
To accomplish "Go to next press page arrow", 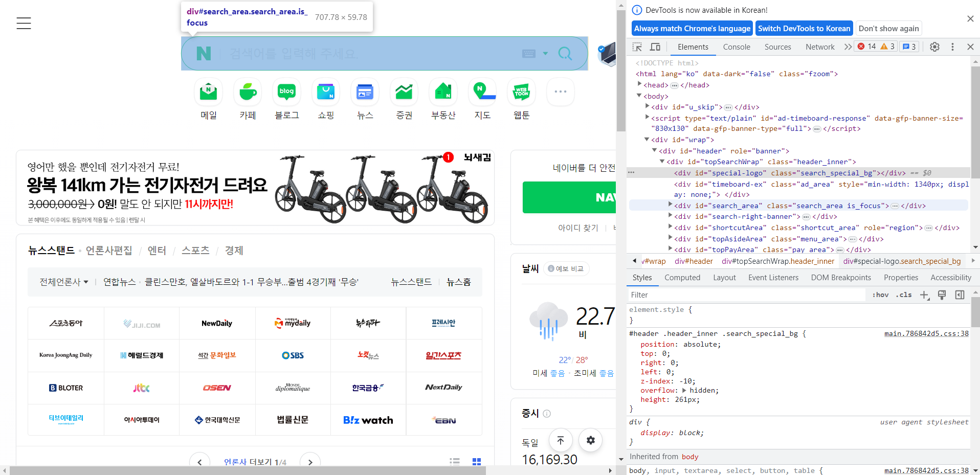I will (x=310, y=462).
